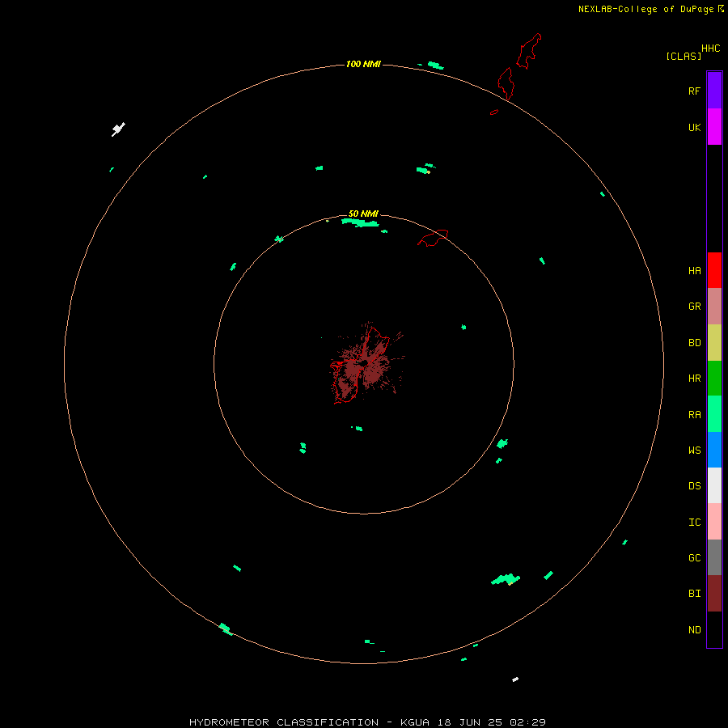Click the 'RA' legend label
This screenshot has height=728, width=728.
tap(694, 415)
